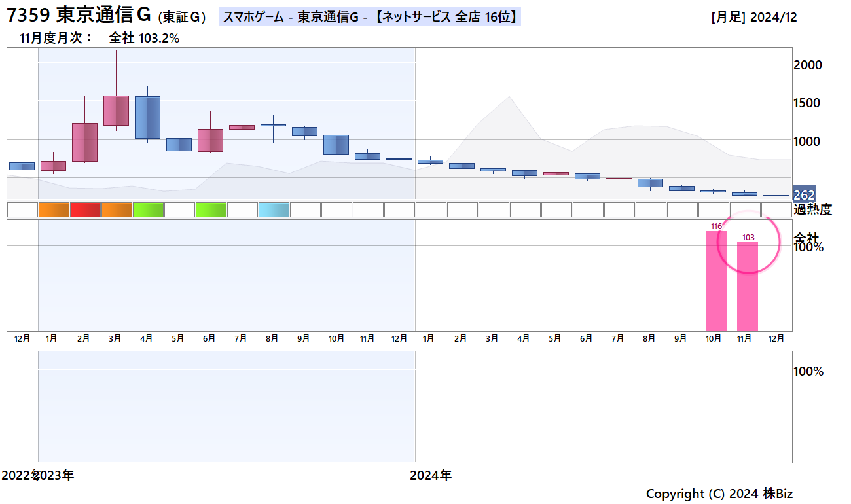This screenshot has height=504, width=851.
Task: Click the 11月度月次 全社 103.2% text
Action: (x=100, y=38)
